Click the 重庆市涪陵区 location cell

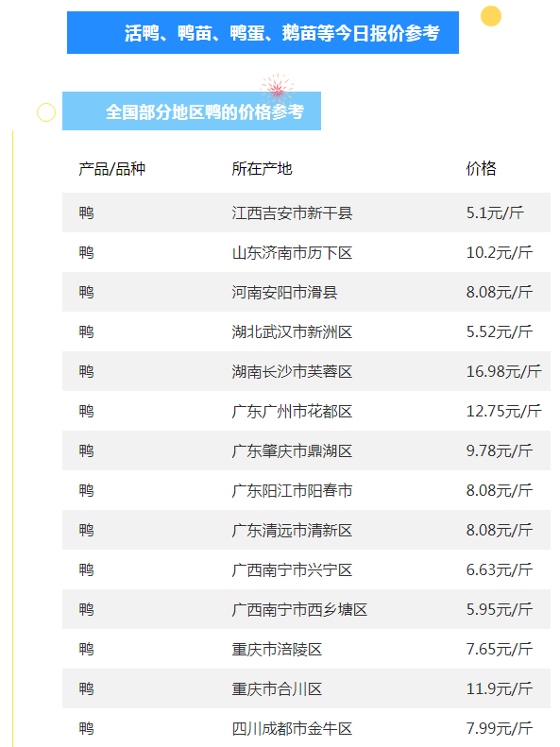(277, 649)
